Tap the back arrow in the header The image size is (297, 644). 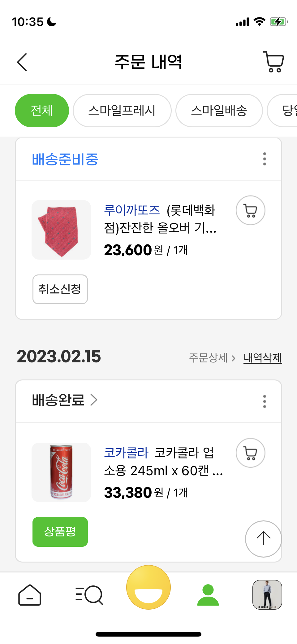[x=22, y=62]
